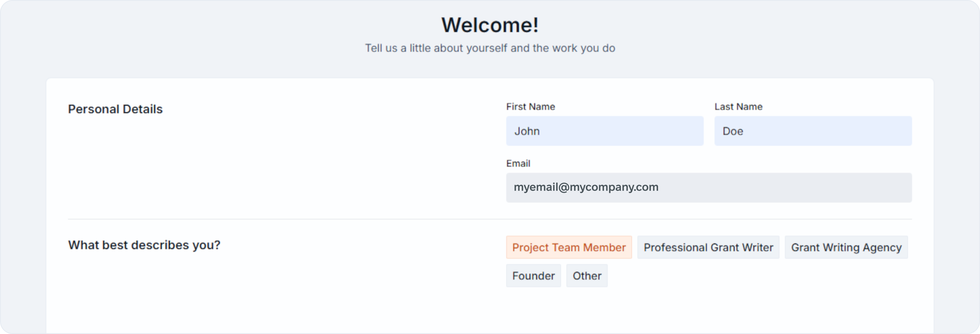
Task: Click the Welcome! heading
Action: [x=490, y=25]
